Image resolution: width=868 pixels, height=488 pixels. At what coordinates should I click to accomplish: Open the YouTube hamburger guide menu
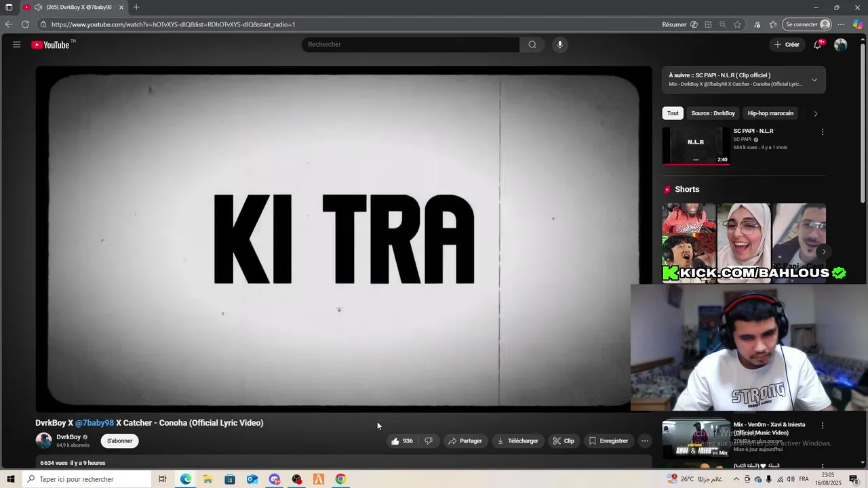tap(16, 45)
